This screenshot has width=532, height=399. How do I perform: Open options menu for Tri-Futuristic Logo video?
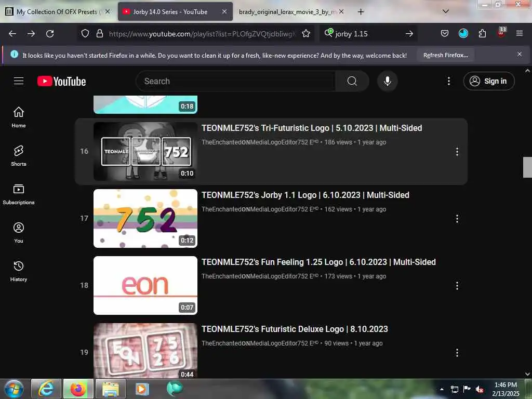tap(457, 152)
